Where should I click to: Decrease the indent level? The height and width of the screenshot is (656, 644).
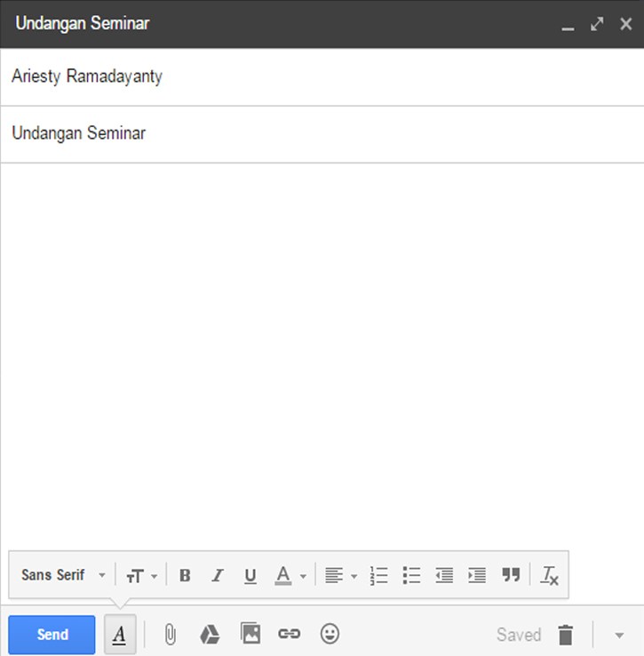coord(444,576)
